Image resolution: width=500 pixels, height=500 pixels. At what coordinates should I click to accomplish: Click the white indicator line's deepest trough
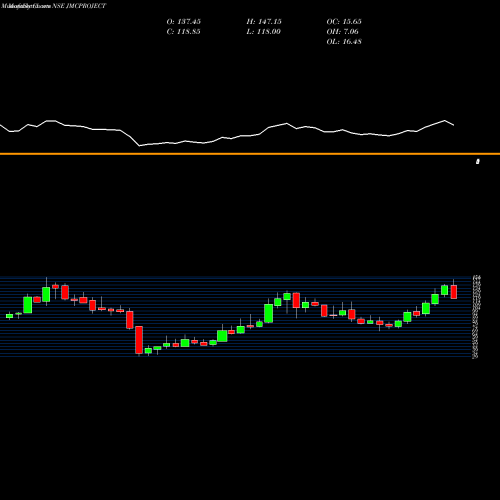pyautogui.click(x=139, y=146)
